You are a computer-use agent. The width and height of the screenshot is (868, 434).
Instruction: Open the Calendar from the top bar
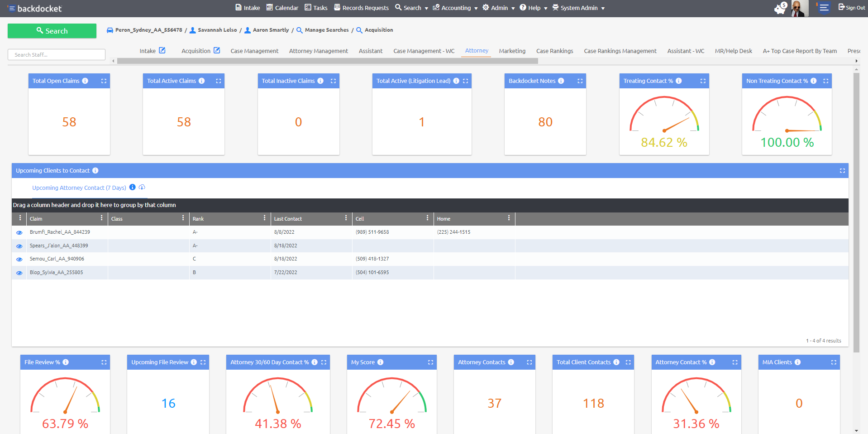click(282, 8)
